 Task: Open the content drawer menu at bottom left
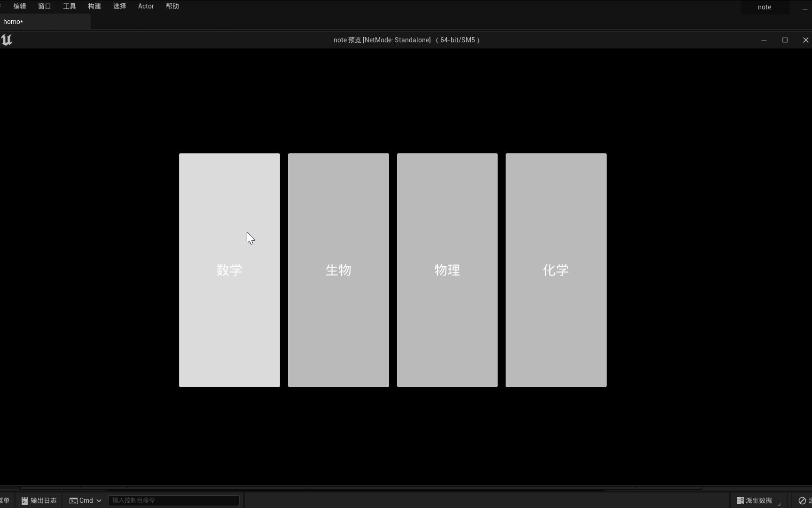5,500
